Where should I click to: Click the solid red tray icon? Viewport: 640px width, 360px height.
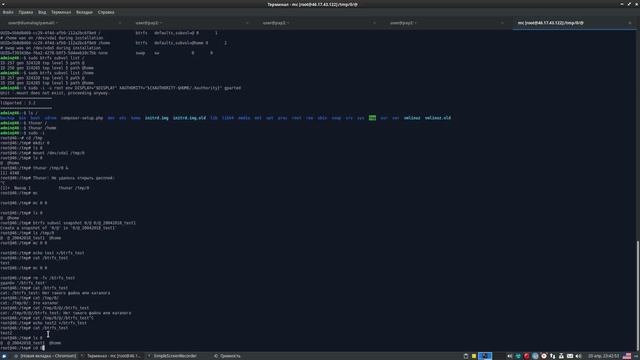[527, 356]
